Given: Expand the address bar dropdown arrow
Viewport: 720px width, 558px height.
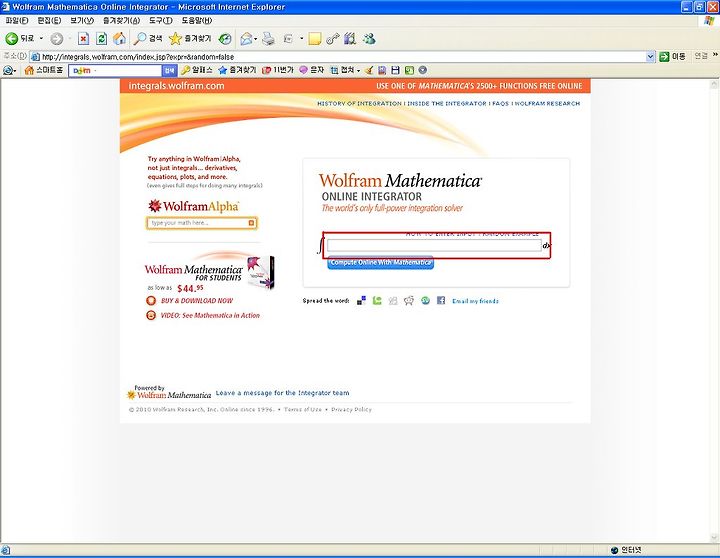Looking at the screenshot, I should (650, 57).
